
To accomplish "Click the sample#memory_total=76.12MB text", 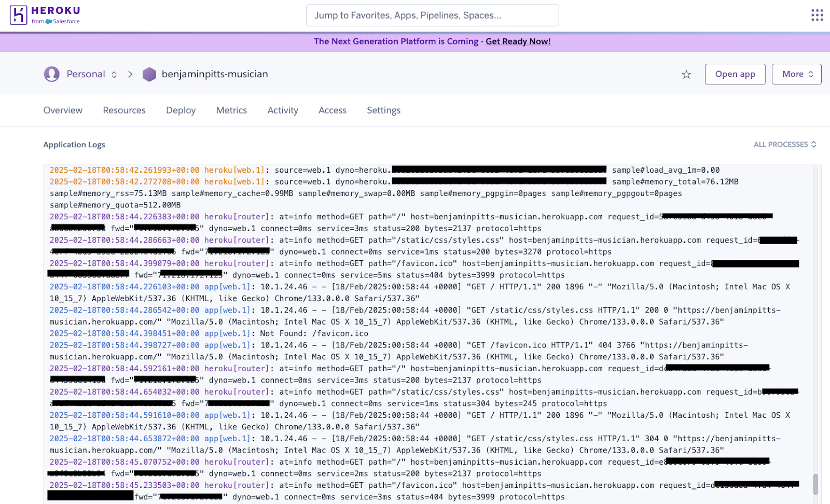I will 675,182.
